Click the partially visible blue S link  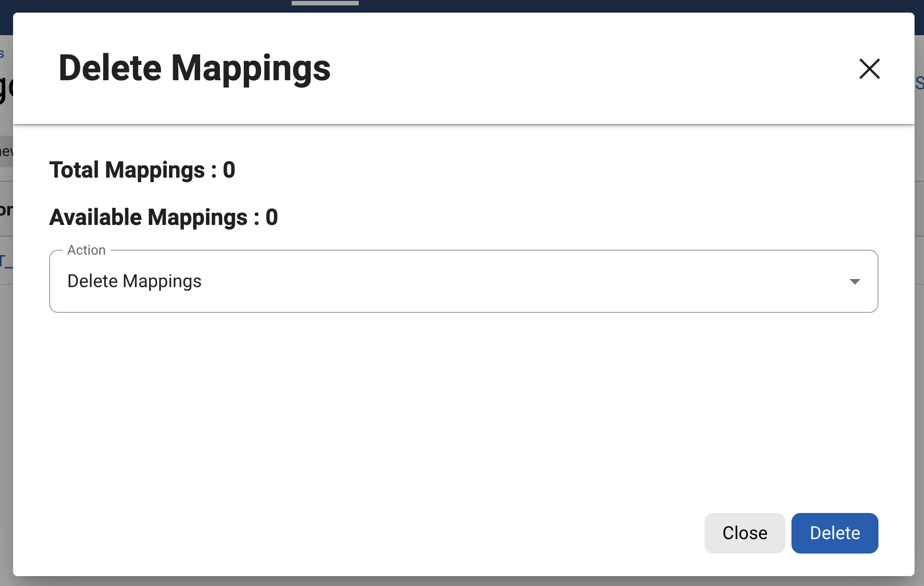[919, 83]
